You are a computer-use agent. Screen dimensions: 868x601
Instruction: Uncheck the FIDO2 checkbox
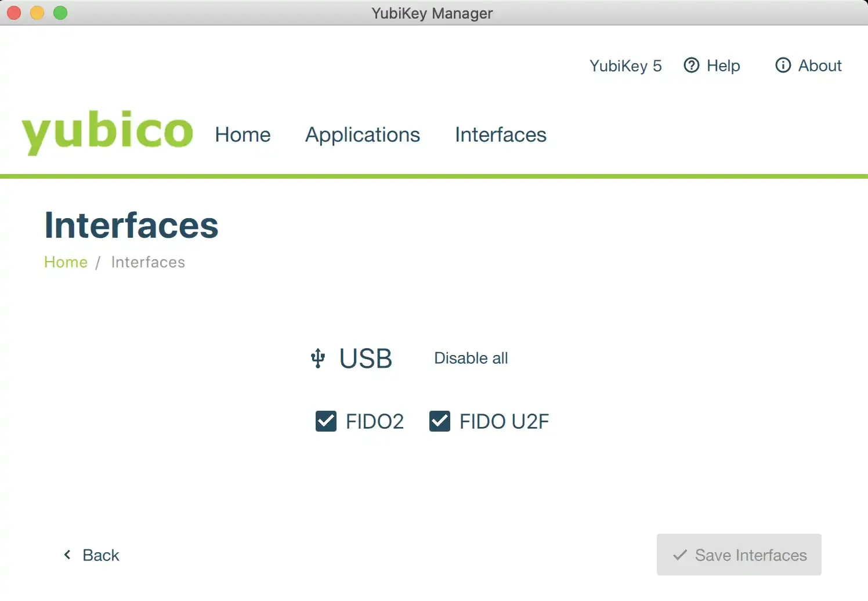(x=326, y=421)
